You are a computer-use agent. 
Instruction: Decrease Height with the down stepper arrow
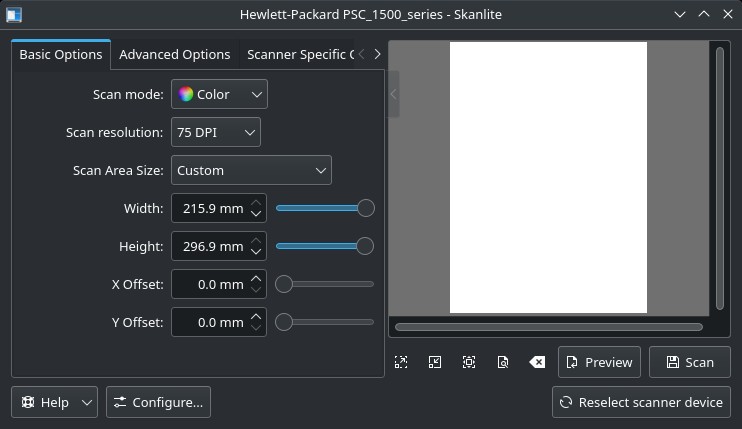[x=256, y=252]
